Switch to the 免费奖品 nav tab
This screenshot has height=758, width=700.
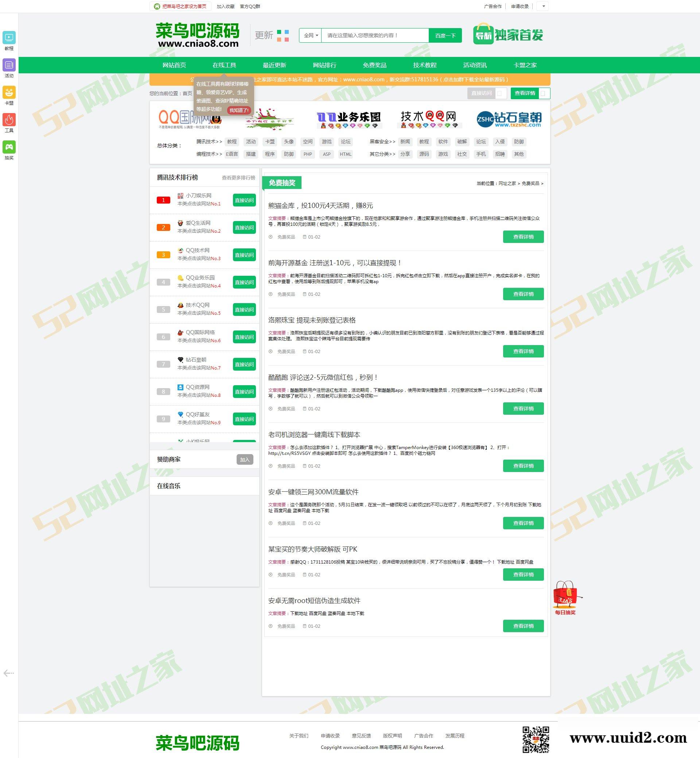click(374, 65)
